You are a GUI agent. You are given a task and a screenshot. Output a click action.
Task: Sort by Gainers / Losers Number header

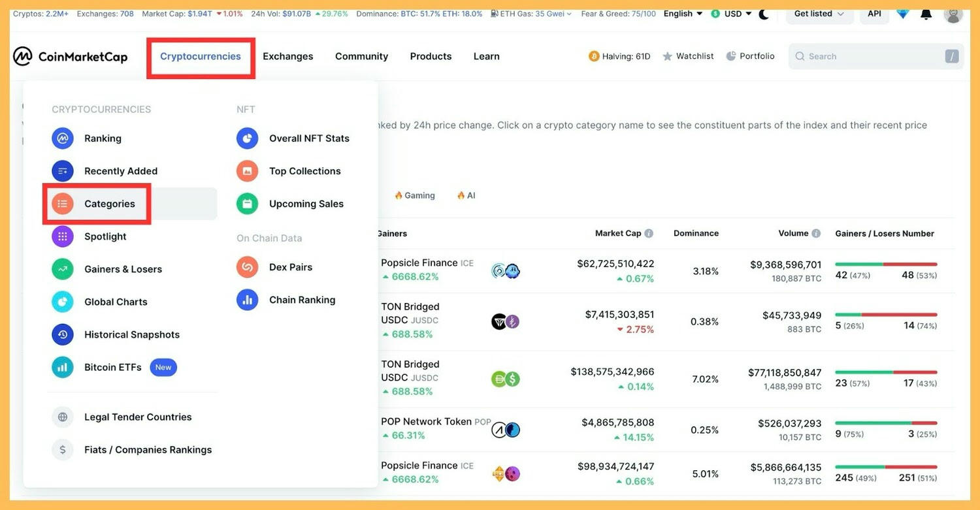885,233
